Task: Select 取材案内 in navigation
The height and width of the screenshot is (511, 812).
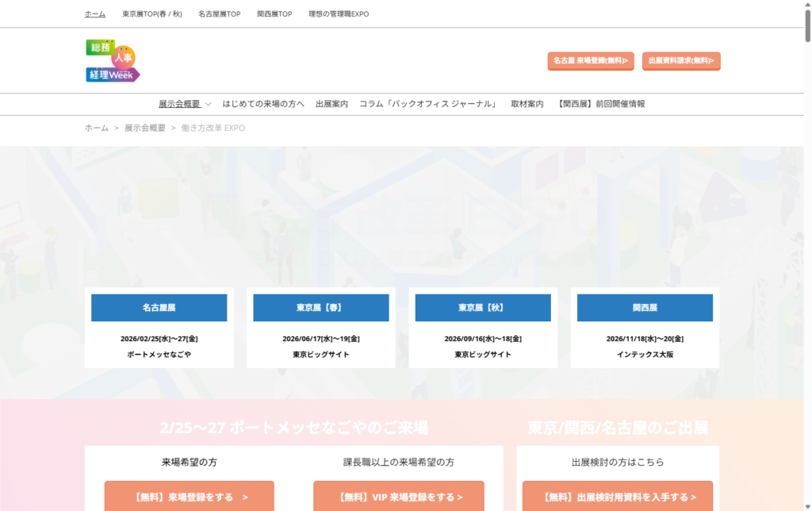Action: (x=527, y=104)
